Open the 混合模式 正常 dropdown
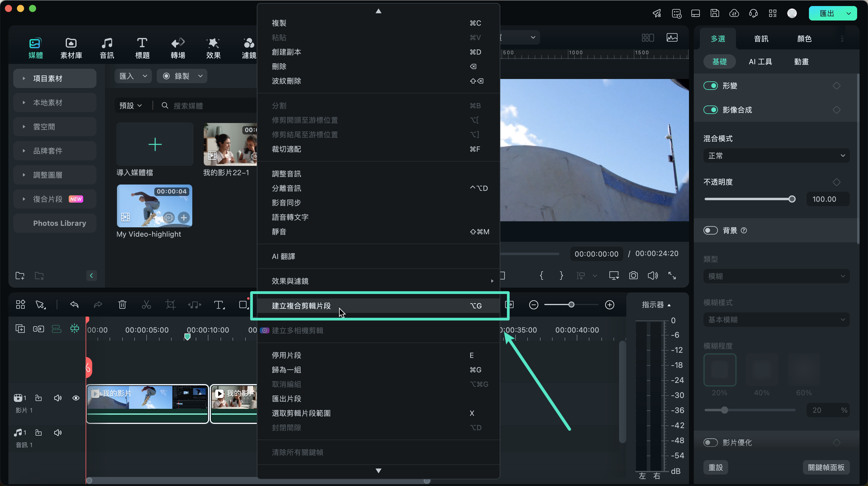Viewport: 868px width, 486px height. pyautogui.click(x=776, y=156)
